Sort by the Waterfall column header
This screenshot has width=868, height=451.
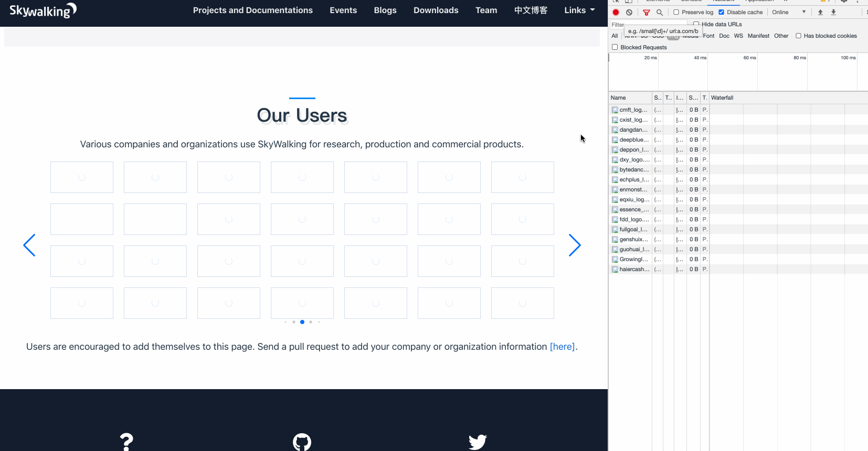coord(788,98)
